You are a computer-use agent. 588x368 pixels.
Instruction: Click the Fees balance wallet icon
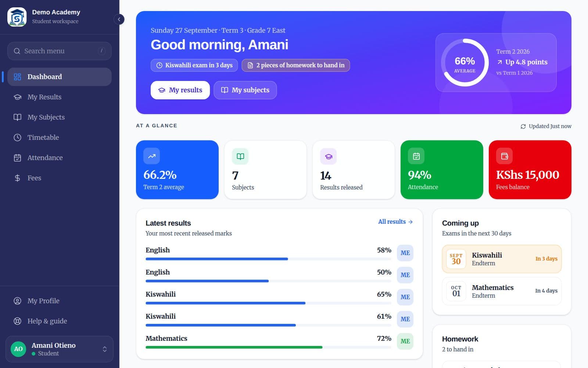coord(505,156)
